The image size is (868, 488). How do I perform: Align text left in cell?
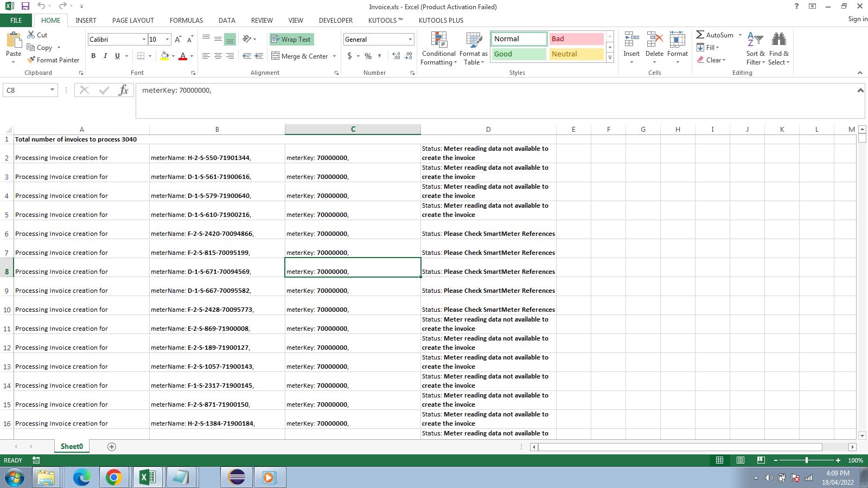click(206, 56)
